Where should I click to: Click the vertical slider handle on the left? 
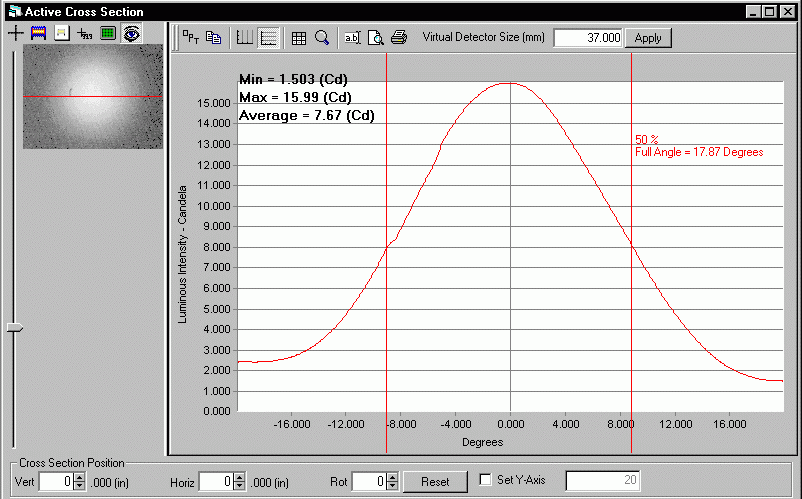coord(15,328)
